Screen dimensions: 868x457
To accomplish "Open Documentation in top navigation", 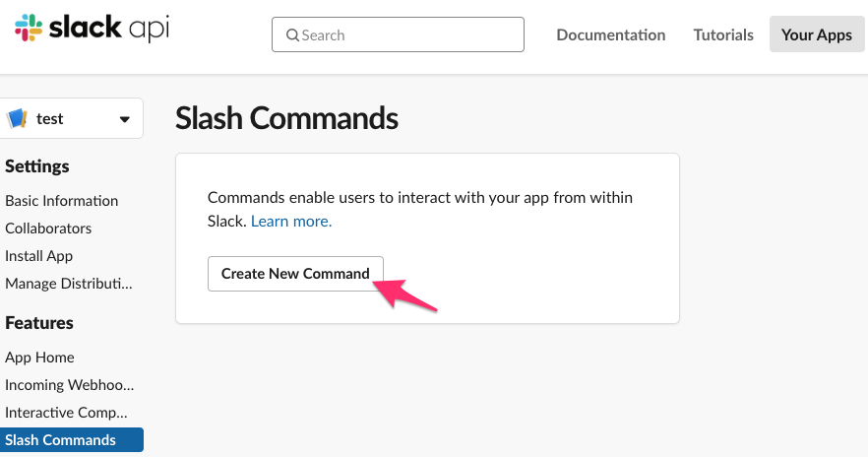I will 610,34.
